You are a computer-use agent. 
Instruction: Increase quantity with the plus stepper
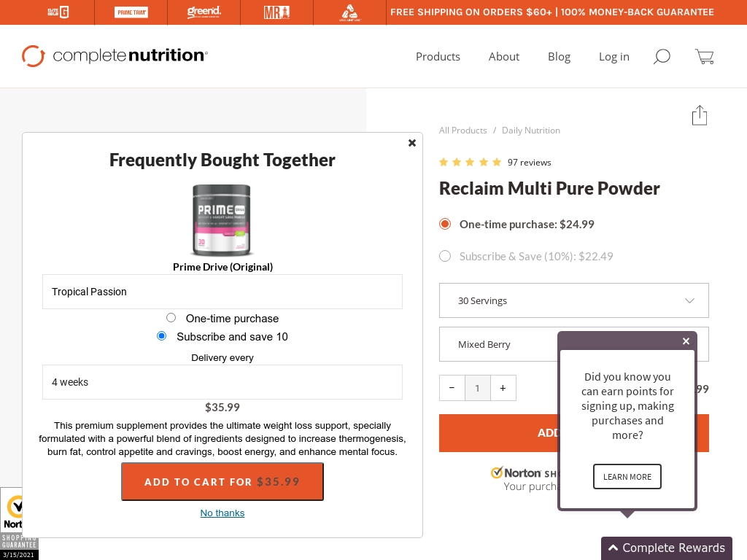[x=503, y=388]
